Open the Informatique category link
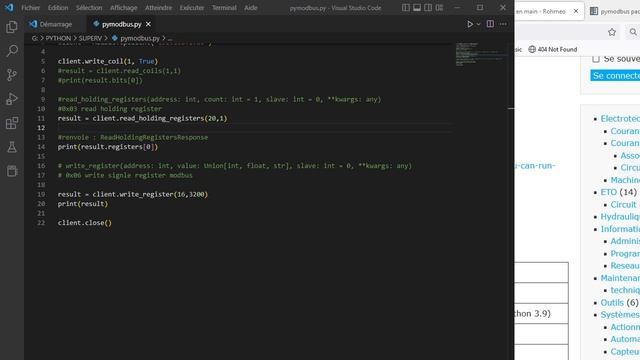The width and height of the screenshot is (640, 360). point(620,229)
